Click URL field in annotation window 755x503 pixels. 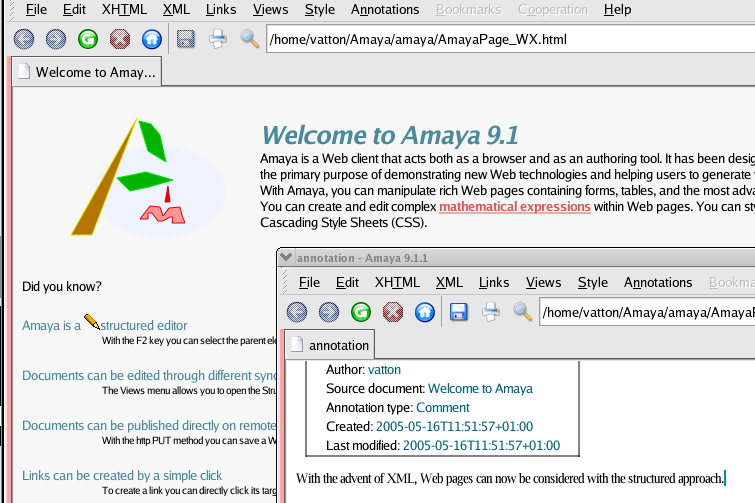[647, 312]
